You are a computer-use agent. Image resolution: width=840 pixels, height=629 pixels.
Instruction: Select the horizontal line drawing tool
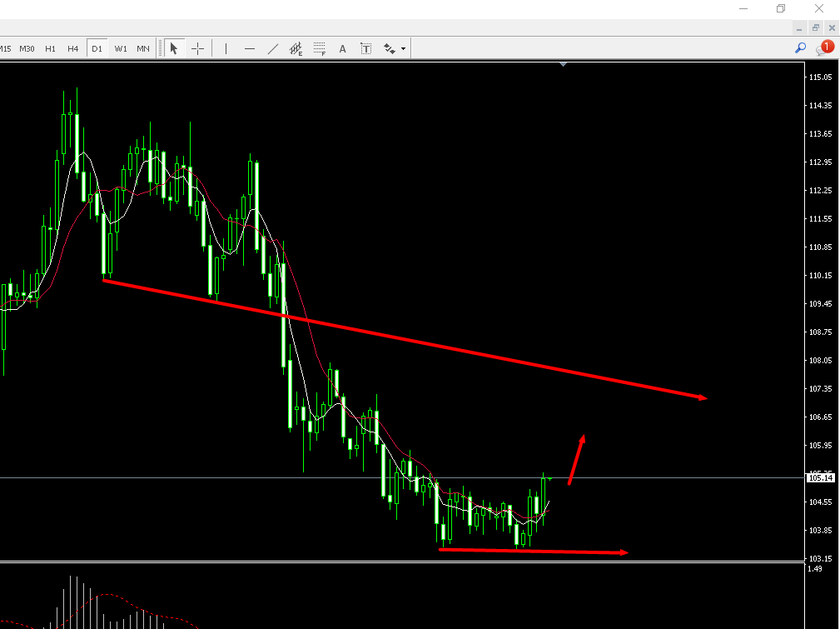point(250,47)
